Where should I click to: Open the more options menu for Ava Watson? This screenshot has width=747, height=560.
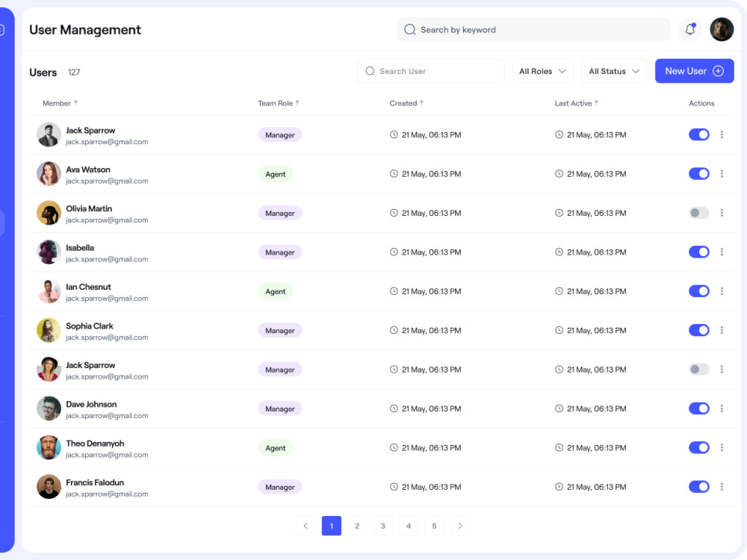(722, 174)
